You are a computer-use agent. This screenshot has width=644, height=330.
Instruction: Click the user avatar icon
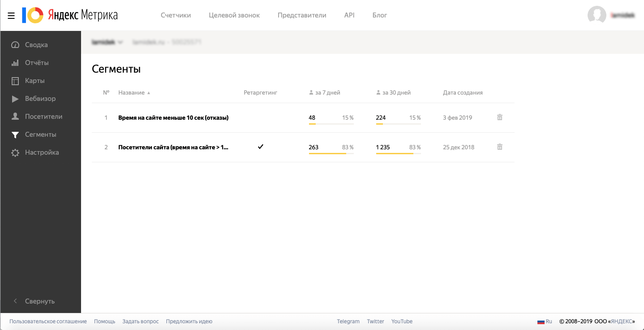(x=597, y=15)
